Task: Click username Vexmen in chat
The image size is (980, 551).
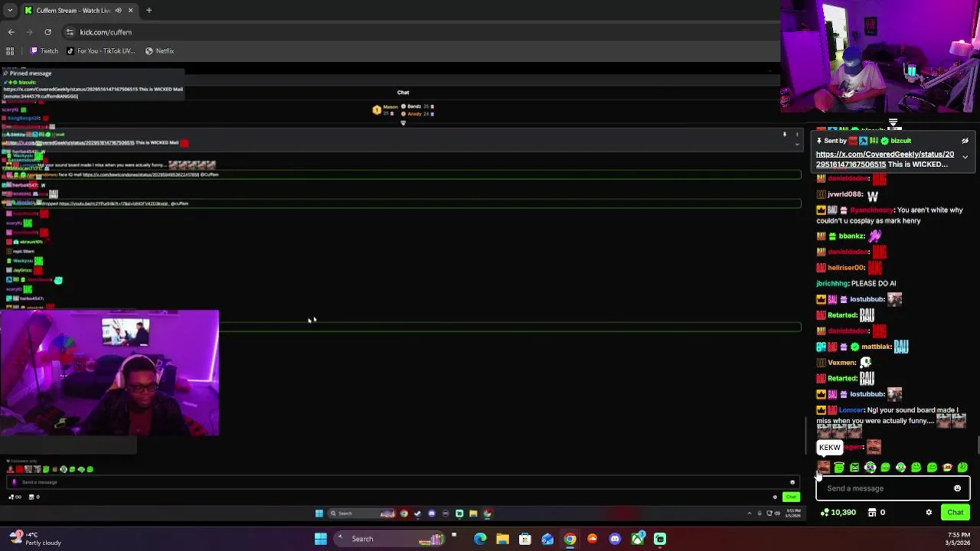Action: (841, 363)
